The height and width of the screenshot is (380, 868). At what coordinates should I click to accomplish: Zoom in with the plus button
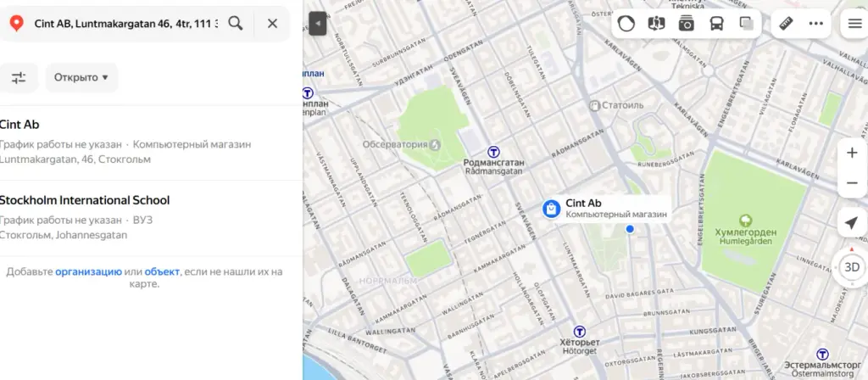tap(852, 154)
